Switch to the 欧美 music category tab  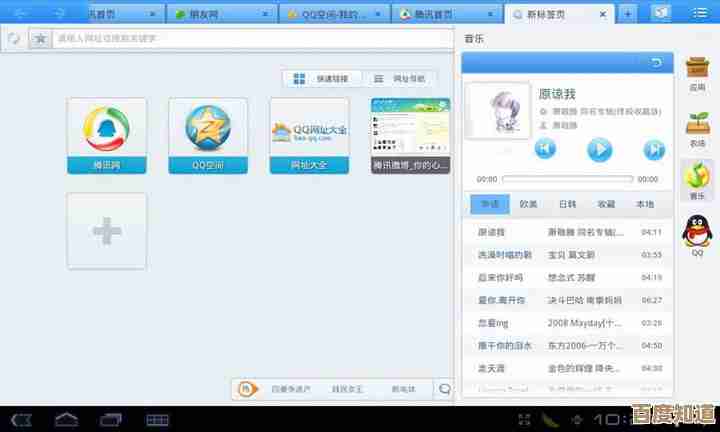[x=528, y=204]
